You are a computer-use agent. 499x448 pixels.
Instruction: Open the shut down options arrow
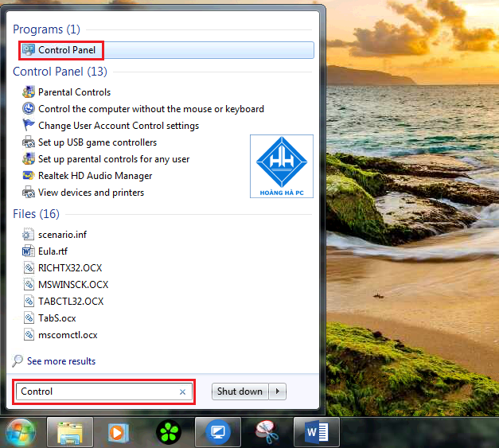point(278,392)
